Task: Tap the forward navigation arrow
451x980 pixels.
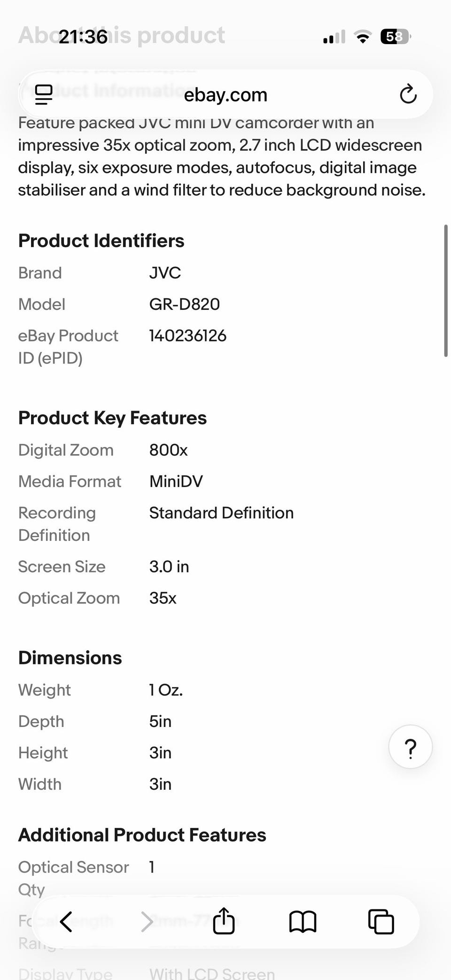Action: 147,921
